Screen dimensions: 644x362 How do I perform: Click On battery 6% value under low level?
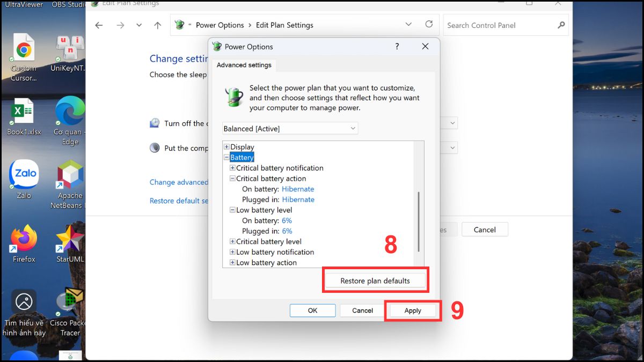287,220
